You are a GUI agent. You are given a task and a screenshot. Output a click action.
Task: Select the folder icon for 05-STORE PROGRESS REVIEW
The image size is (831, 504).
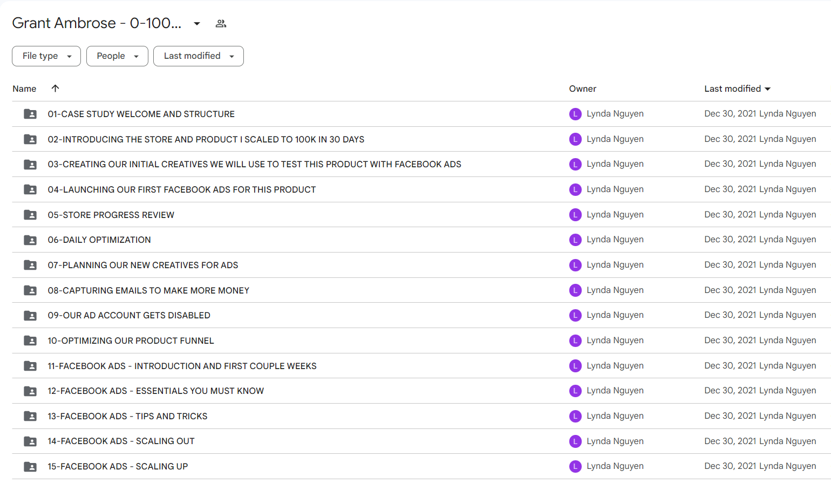point(30,215)
